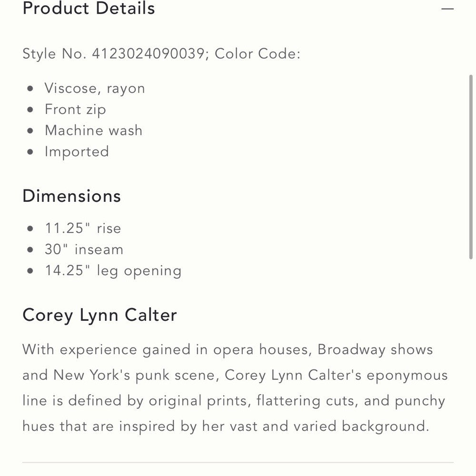Select the 30" inseam measurement

pos(84,249)
